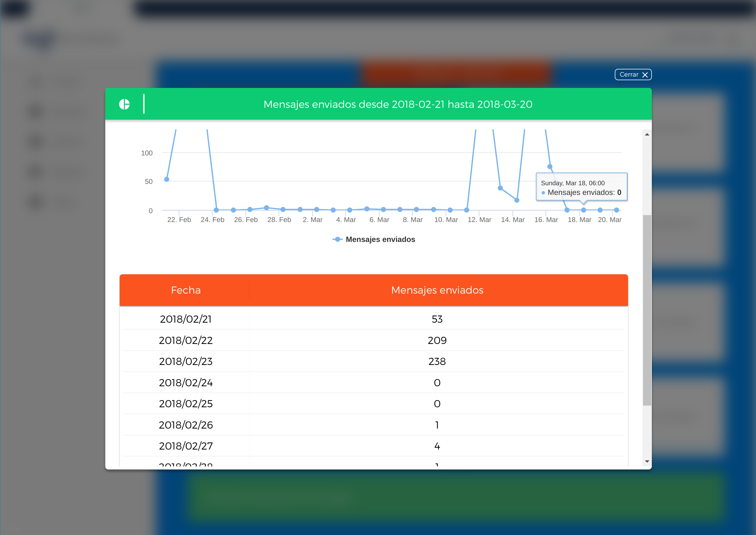Click the value 238 in the table

tap(437, 361)
